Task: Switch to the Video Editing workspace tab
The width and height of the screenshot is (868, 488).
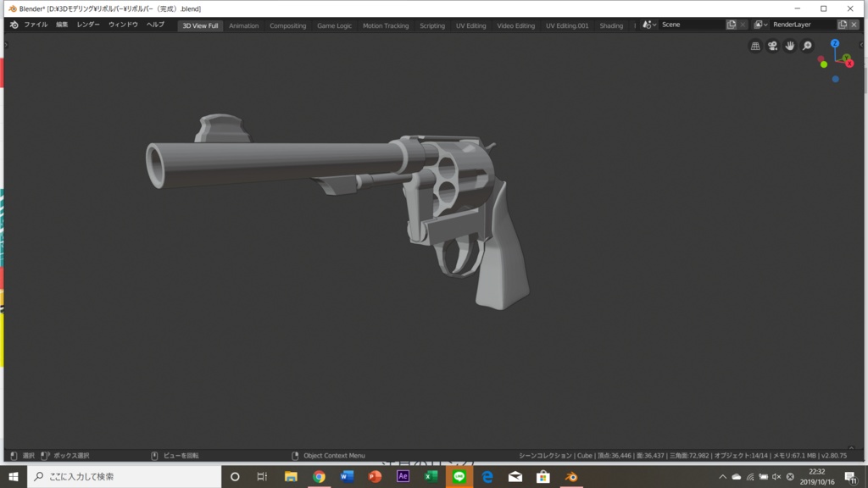Action: pyautogui.click(x=516, y=25)
